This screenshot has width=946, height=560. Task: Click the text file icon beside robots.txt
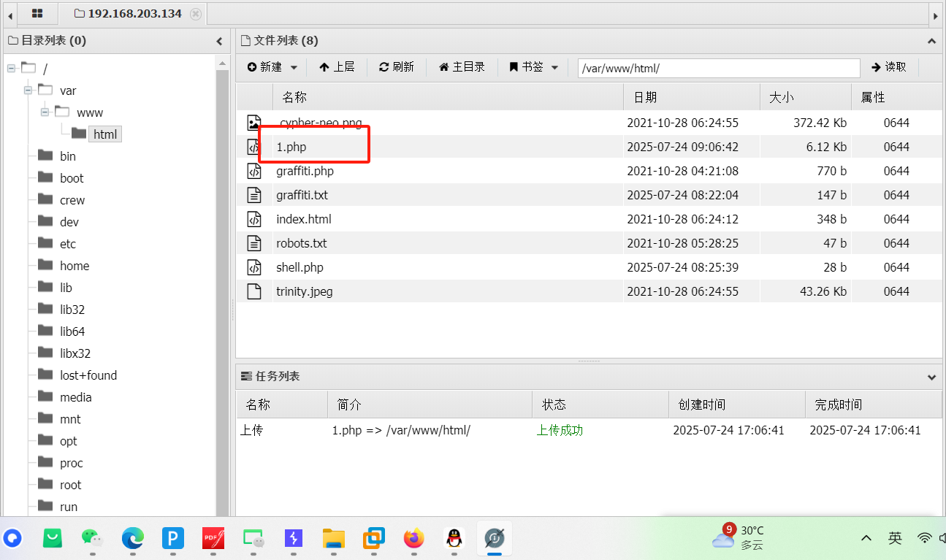[x=255, y=243]
